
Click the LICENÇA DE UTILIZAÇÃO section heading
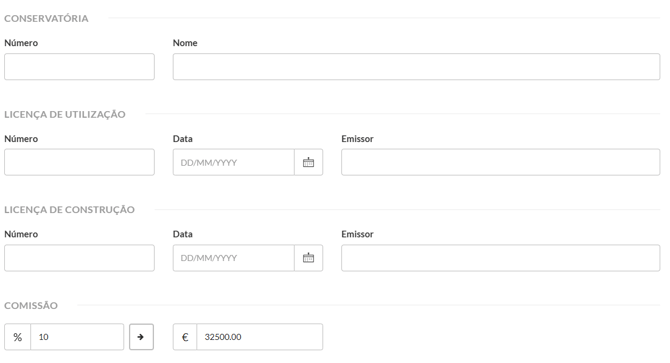click(x=65, y=114)
